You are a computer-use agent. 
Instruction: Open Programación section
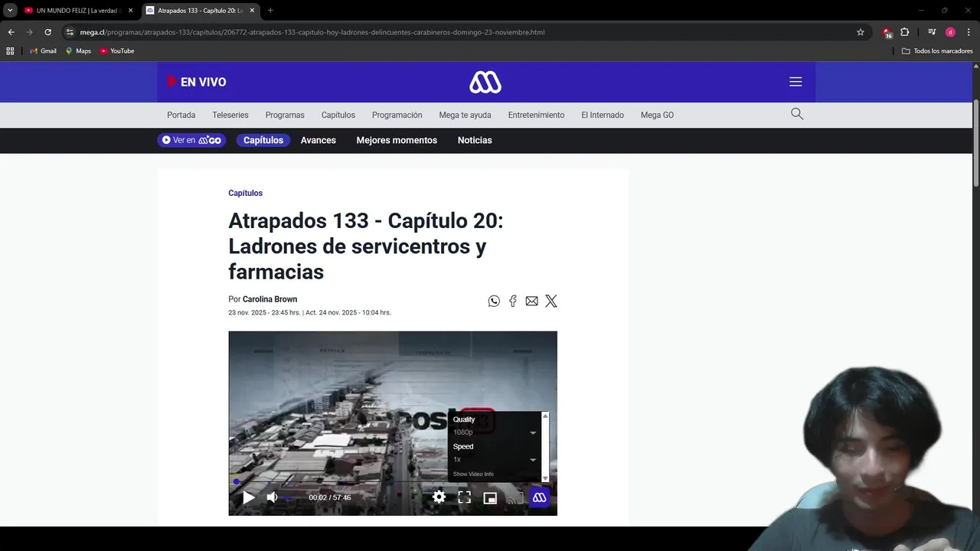click(397, 115)
